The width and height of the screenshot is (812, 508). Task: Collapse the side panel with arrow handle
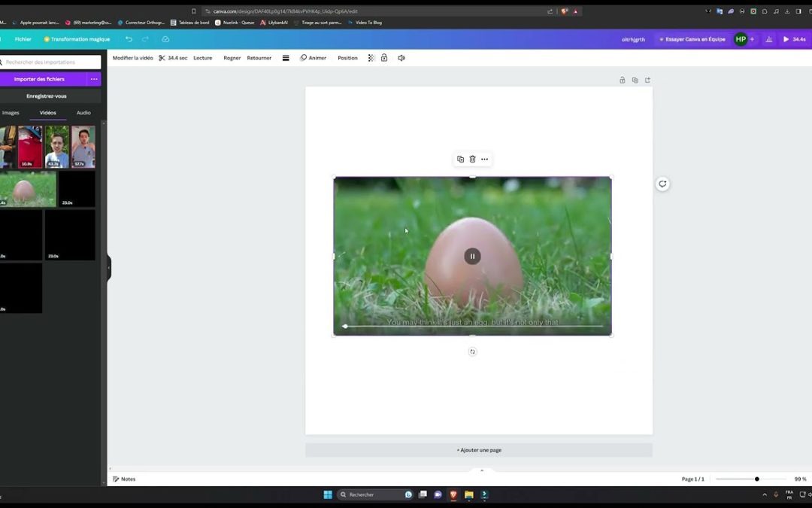109,268
